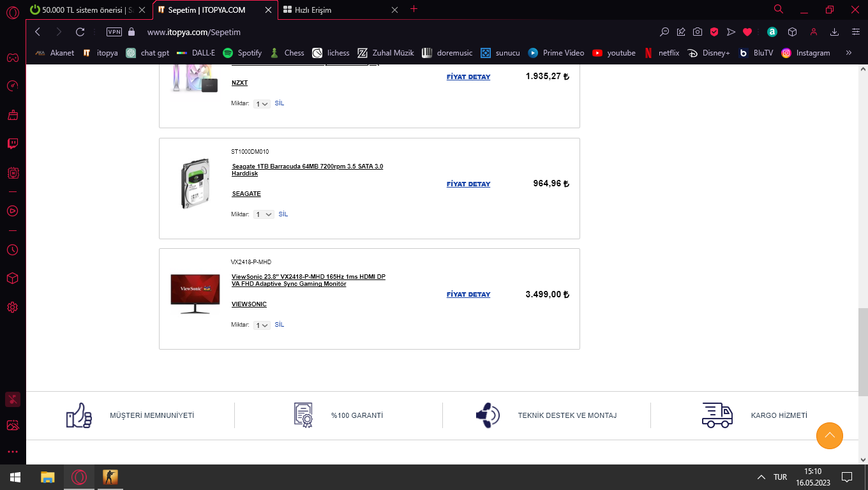Screen dimensions: 868x490
Task: Open FİYAT DETAY for the ViewSonic monitor
Action: pos(468,294)
